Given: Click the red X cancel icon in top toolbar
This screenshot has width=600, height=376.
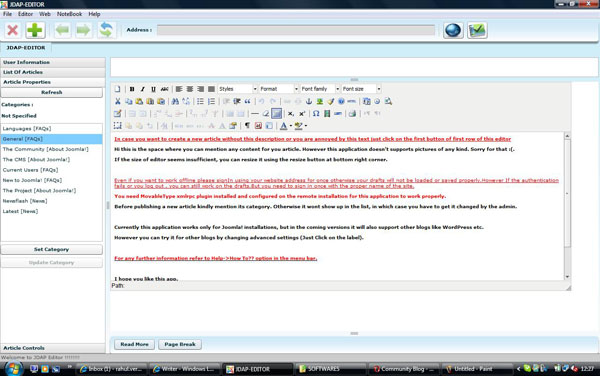Looking at the screenshot, I should pyautogui.click(x=13, y=30).
